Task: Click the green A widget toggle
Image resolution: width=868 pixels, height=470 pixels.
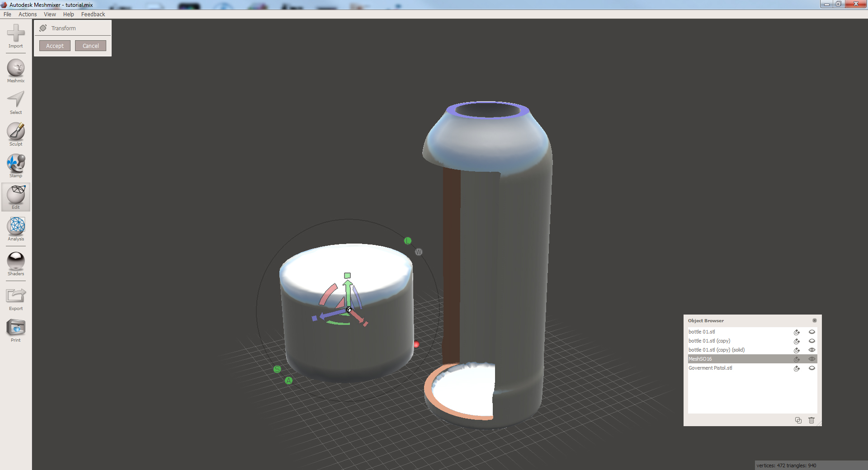Action: (x=288, y=381)
